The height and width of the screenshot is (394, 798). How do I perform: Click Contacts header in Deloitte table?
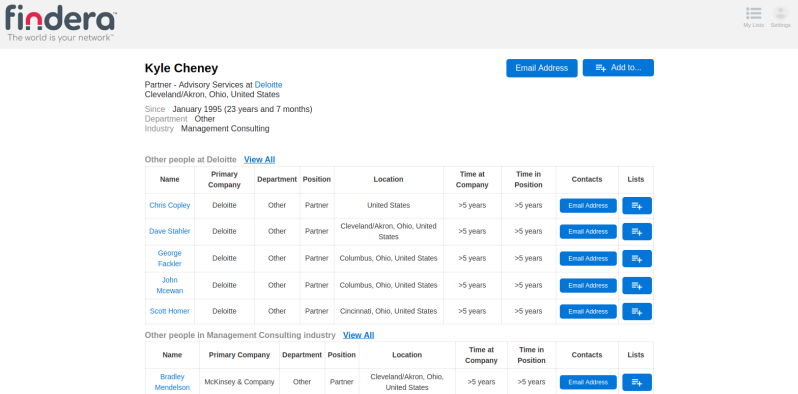[x=587, y=179]
